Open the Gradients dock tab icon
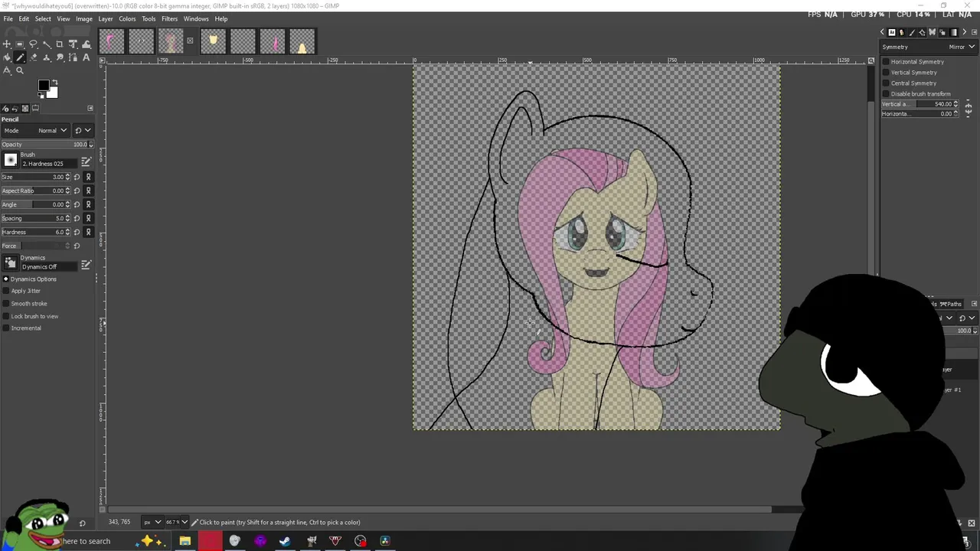980x551 pixels. click(953, 32)
